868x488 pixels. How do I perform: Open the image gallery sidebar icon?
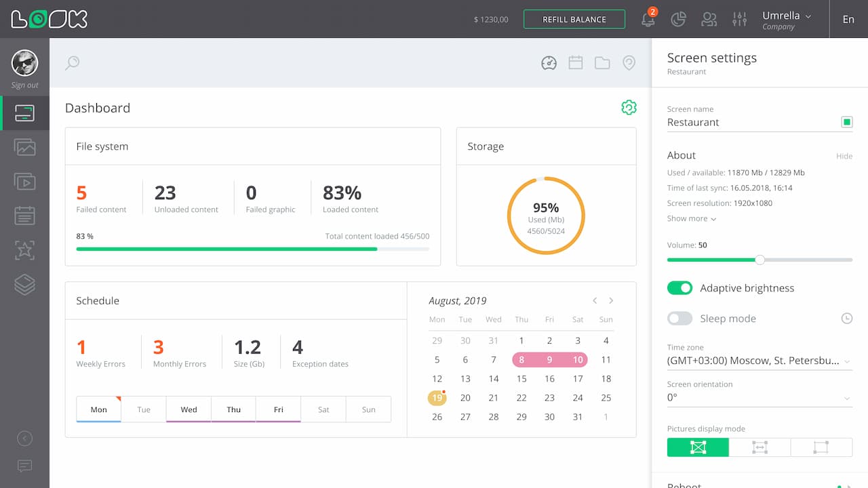point(25,147)
